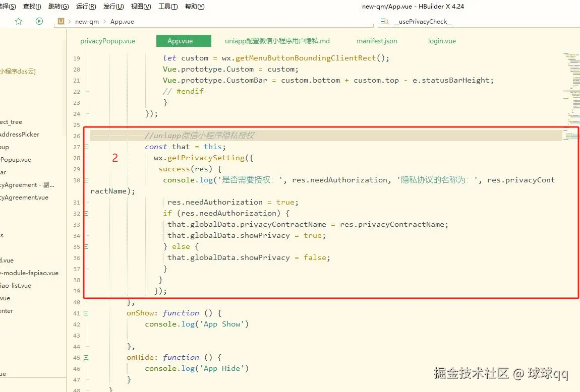Select the cyAgreement - 副... file in tree
Image resolution: width=580 pixels, height=392 pixels.
[27, 185]
